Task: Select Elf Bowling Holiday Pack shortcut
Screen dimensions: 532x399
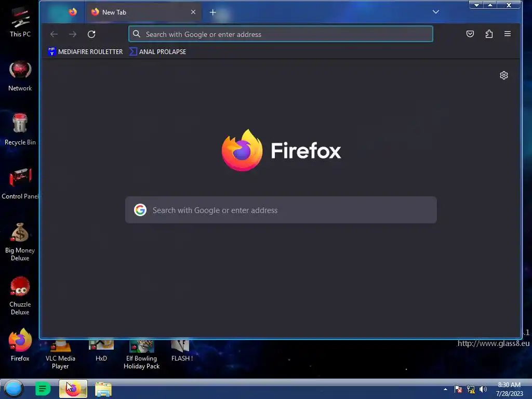Action: [x=141, y=355]
